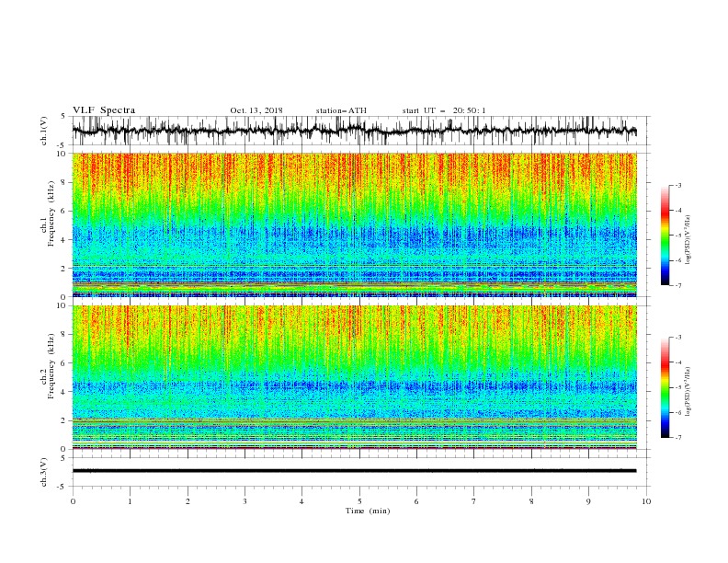Click the "8" kHz tick on ch.1 axis
The image size is (728, 563).
coord(64,182)
